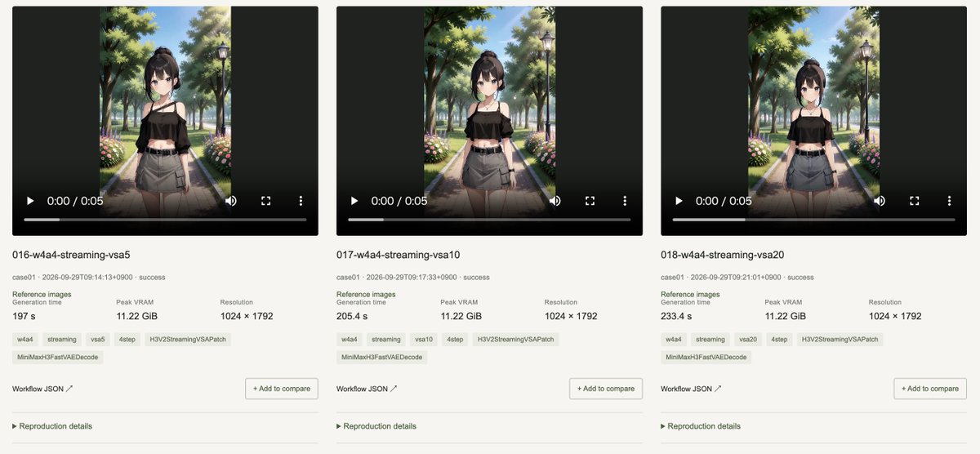Mute the 018-w4a4-streaming-vsa20 video
Viewport: 980px width, 454px height.
880,201
